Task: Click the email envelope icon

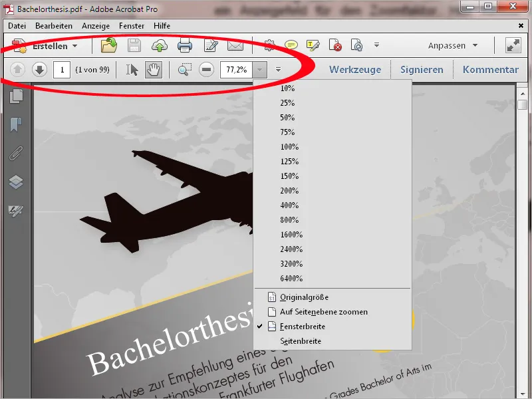Action: (235, 45)
